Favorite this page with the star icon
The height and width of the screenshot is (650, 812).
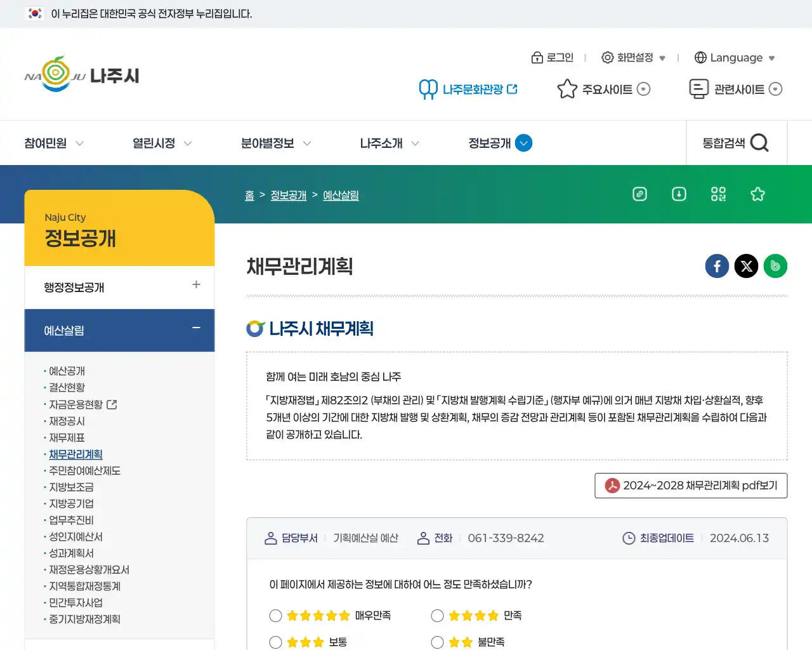[x=757, y=194]
